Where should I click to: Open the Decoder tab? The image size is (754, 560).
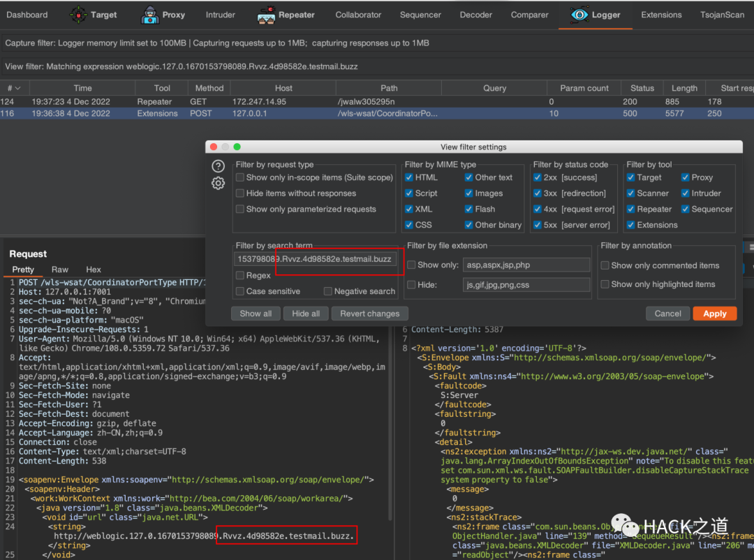[475, 15]
